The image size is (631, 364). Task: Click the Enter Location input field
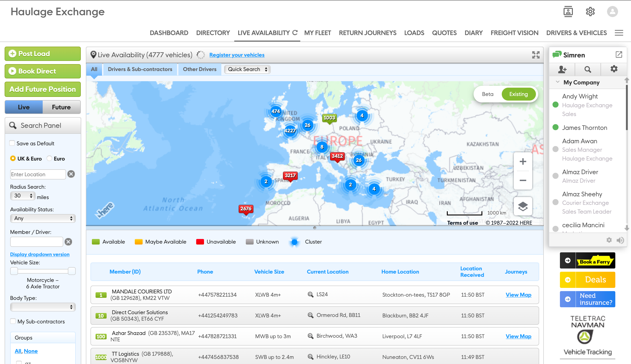point(38,174)
